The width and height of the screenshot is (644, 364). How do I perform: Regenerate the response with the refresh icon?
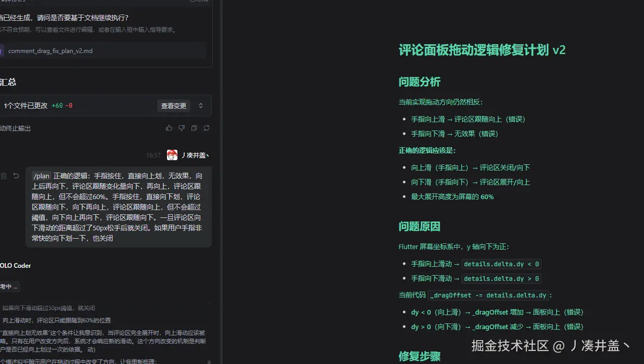tap(207, 128)
